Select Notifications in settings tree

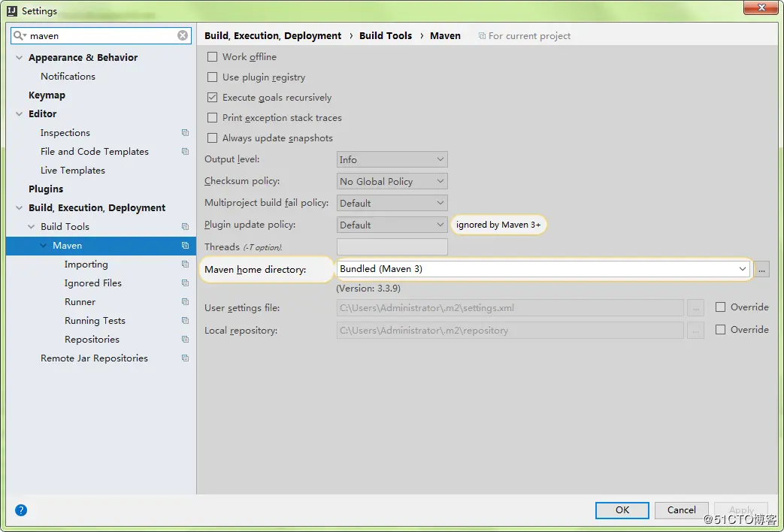pyautogui.click(x=68, y=77)
